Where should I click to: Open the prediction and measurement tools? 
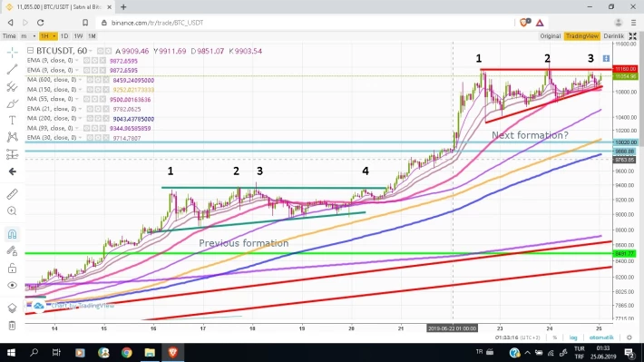[x=12, y=154]
